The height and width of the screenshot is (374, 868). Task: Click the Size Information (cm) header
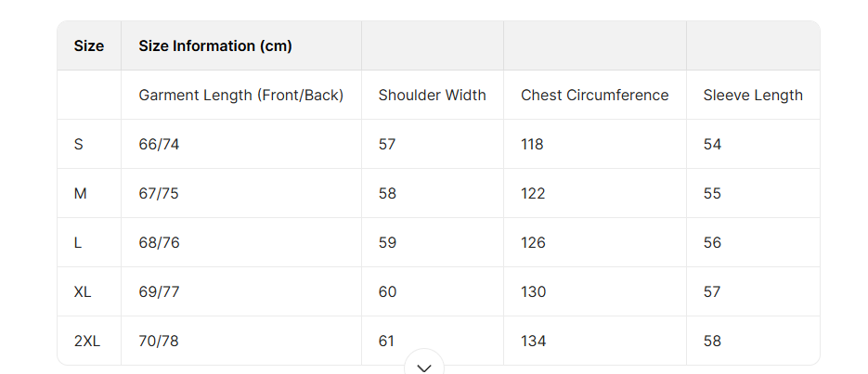pyautogui.click(x=215, y=45)
